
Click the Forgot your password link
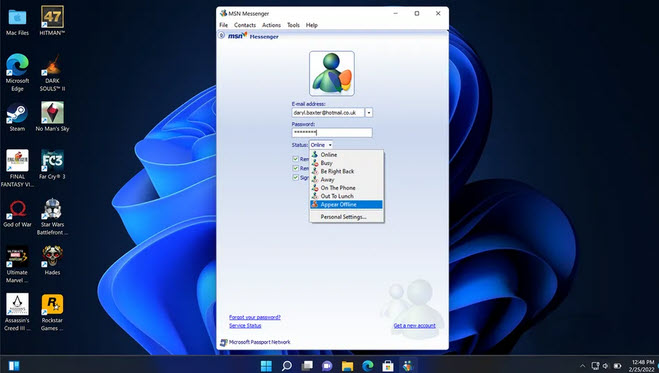coord(255,317)
